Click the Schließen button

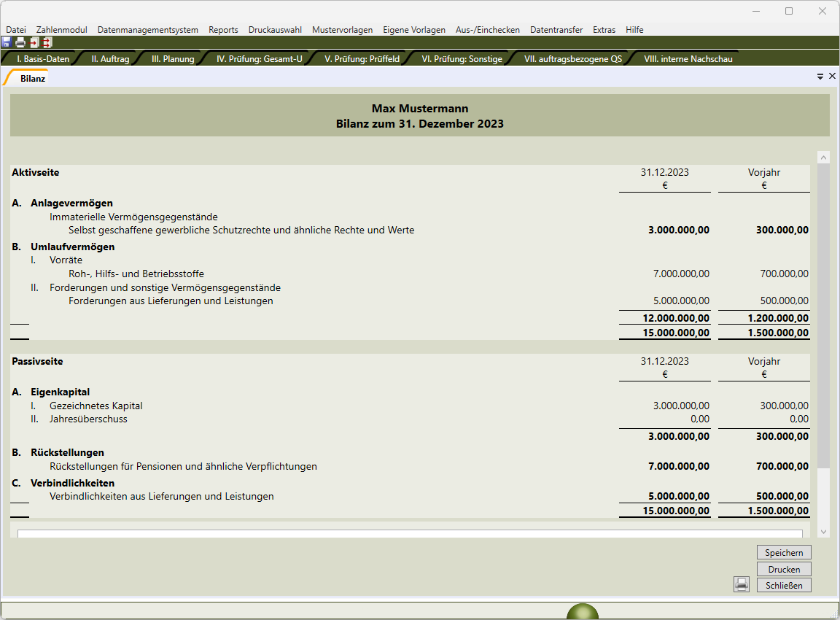point(784,585)
